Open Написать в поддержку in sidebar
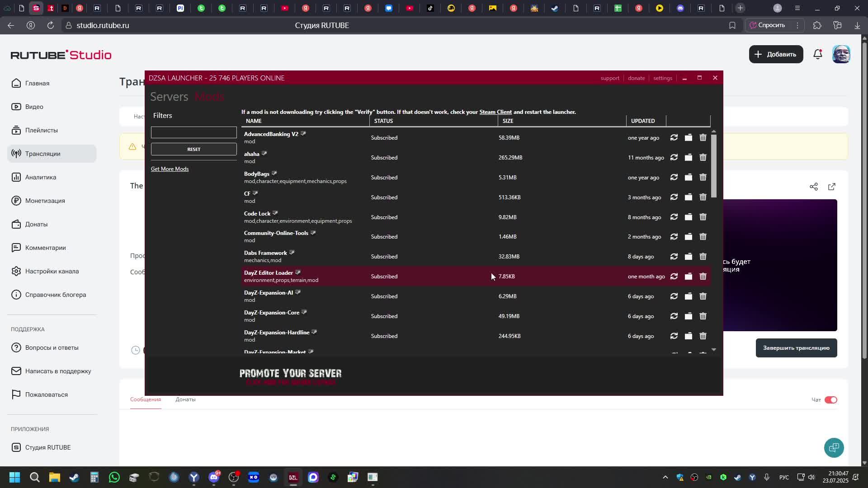868x488 pixels. (x=52, y=371)
